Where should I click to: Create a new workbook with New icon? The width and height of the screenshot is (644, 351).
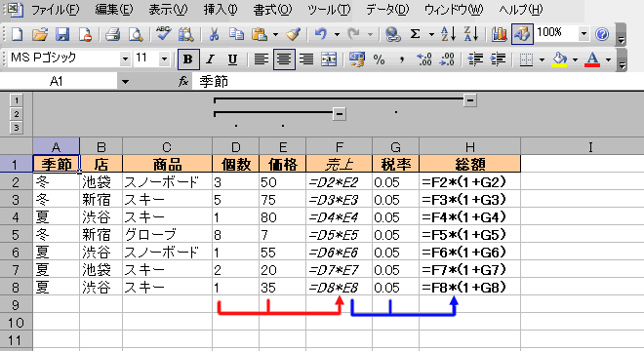18,34
